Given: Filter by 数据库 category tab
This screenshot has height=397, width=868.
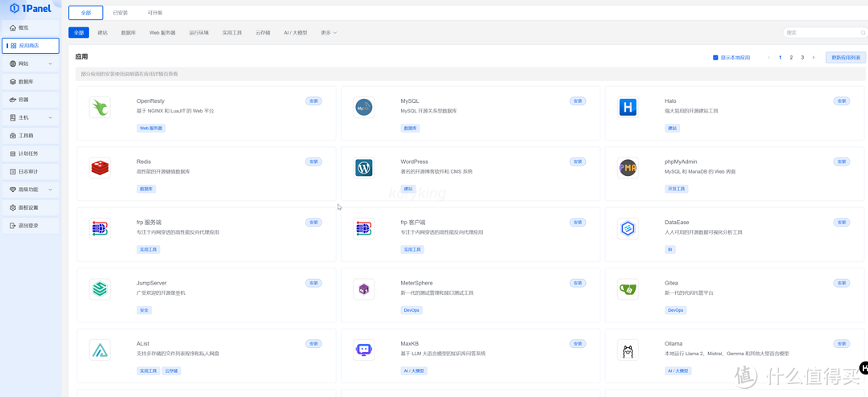Looking at the screenshot, I should (x=129, y=33).
